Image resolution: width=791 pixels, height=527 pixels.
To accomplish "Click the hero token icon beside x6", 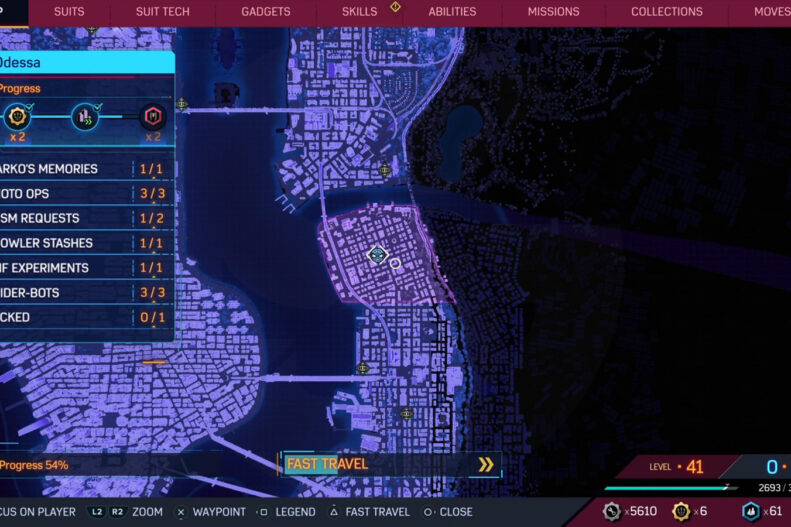I will [681, 511].
